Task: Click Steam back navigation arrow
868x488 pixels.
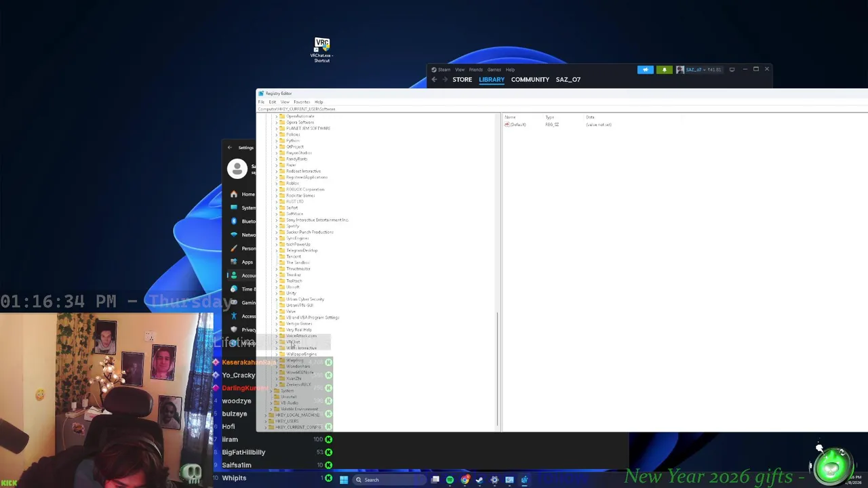Action: pos(434,79)
